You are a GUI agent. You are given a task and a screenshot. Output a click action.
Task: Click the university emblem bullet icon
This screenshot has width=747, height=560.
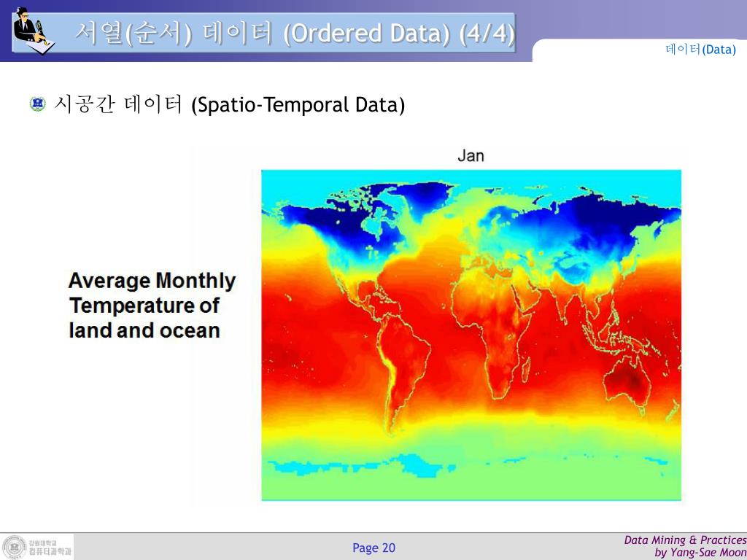click(x=37, y=104)
